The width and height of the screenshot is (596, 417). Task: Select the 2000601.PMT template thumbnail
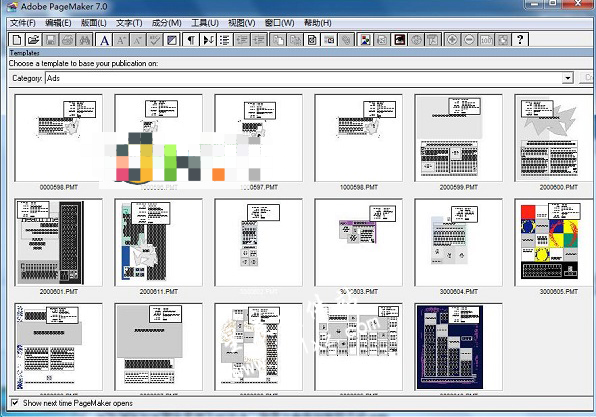[x=59, y=242]
